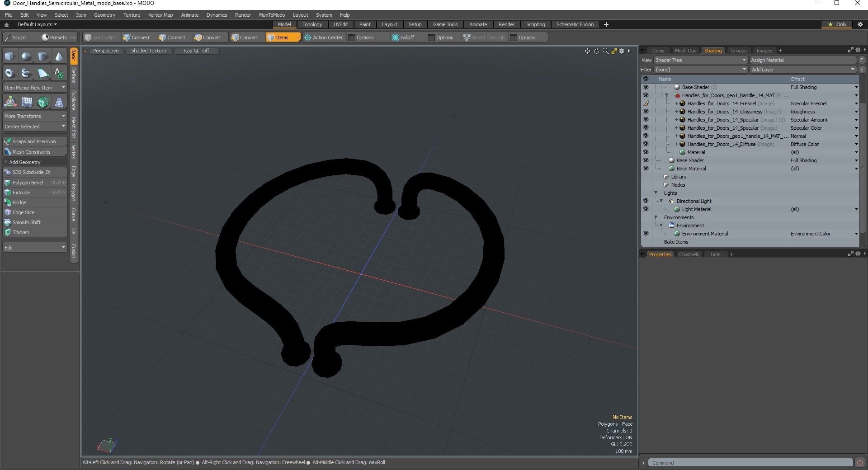Image resolution: width=868 pixels, height=470 pixels.
Task: Toggle visibility of Base Material
Action: tap(646, 169)
